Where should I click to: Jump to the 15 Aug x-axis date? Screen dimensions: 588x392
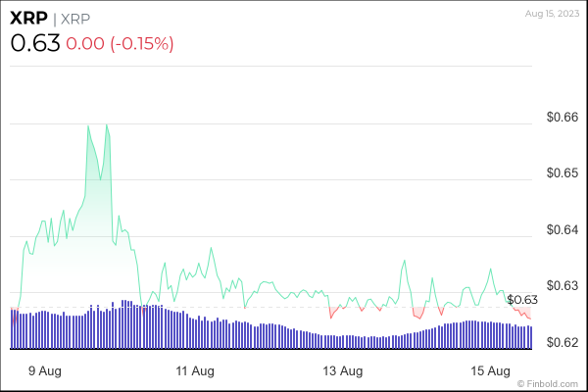pos(491,370)
